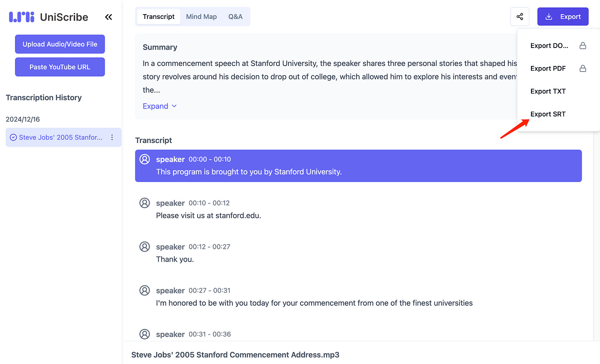
Task: Open the Q&A tab
Action: (235, 17)
